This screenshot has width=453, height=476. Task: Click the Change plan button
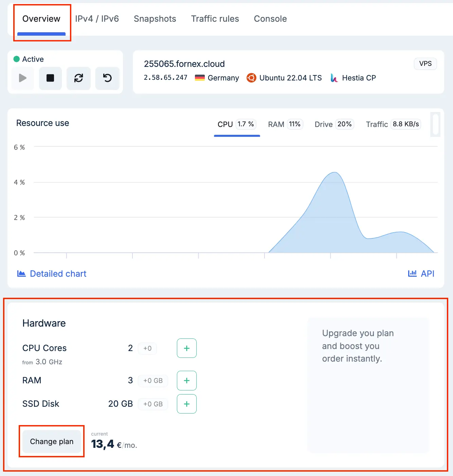click(52, 441)
